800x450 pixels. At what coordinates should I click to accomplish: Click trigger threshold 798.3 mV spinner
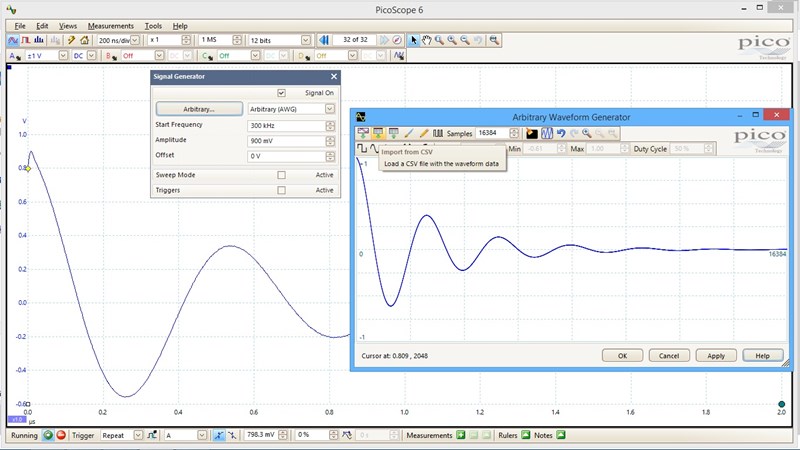point(283,435)
